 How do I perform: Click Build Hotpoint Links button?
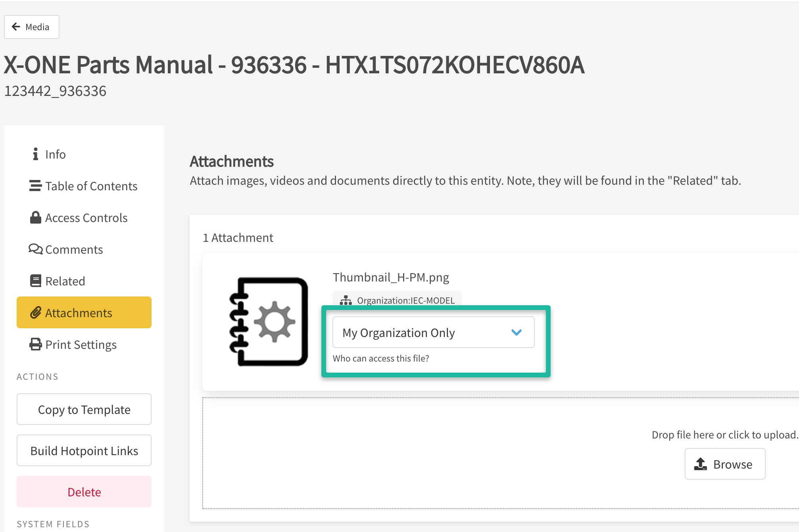point(84,451)
